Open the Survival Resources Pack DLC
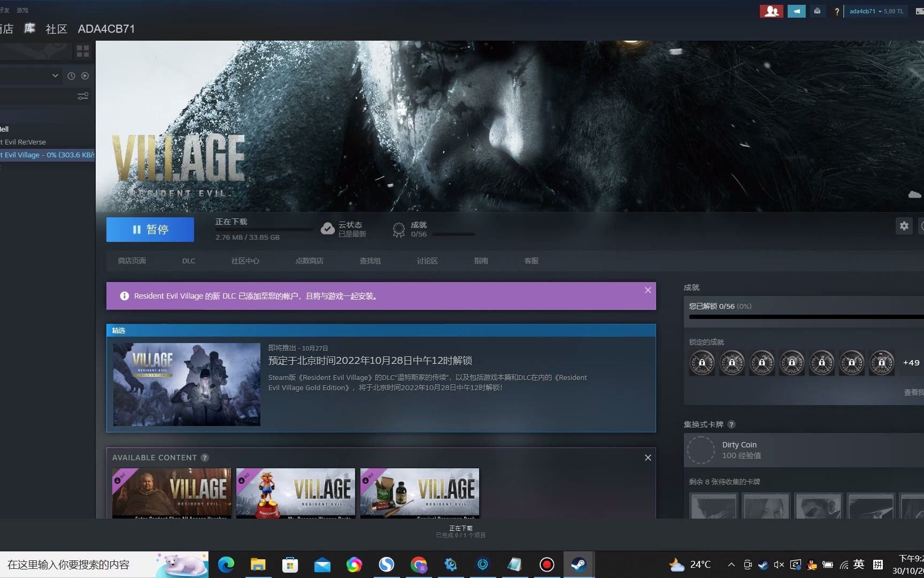The image size is (924, 578). [x=420, y=493]
